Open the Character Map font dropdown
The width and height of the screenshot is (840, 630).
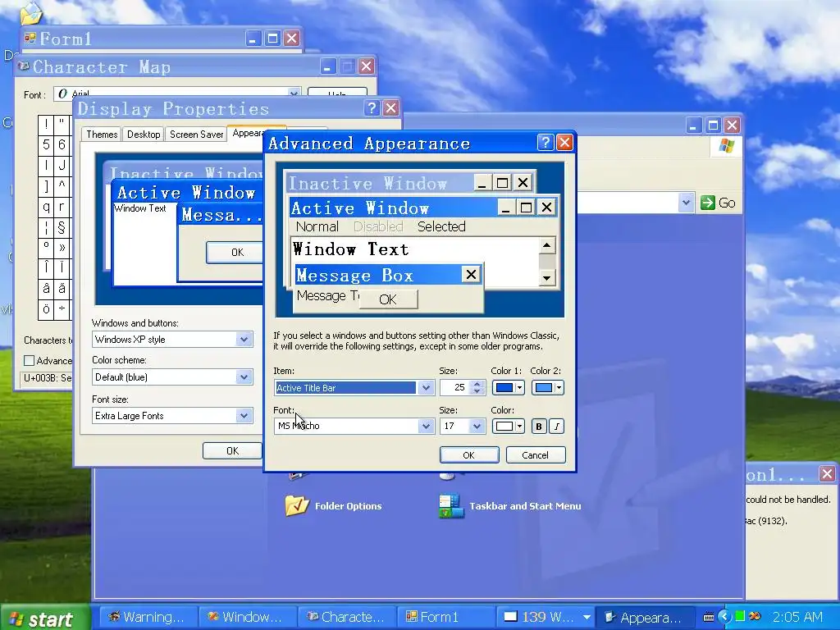point(294,94)
